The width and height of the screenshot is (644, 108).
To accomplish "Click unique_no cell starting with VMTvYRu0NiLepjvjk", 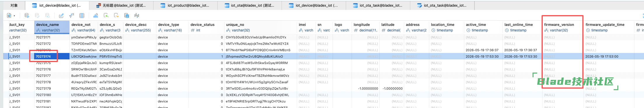I will click(261, 44).
